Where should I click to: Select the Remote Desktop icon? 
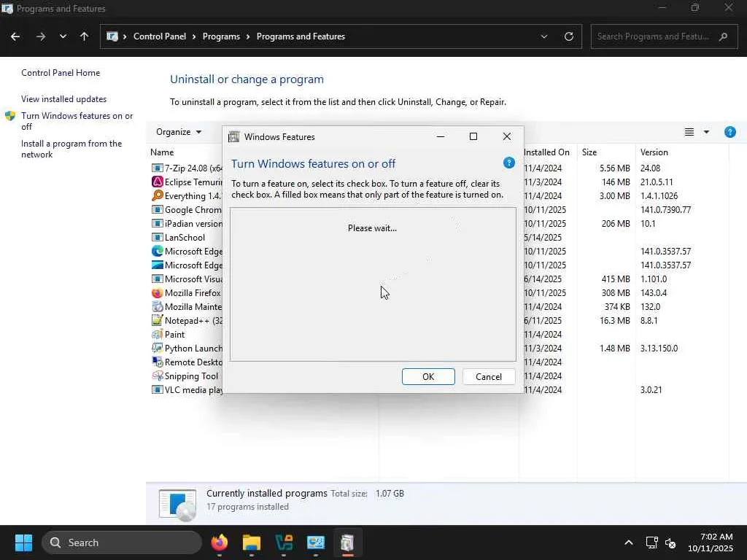click(x=158, y=362)
